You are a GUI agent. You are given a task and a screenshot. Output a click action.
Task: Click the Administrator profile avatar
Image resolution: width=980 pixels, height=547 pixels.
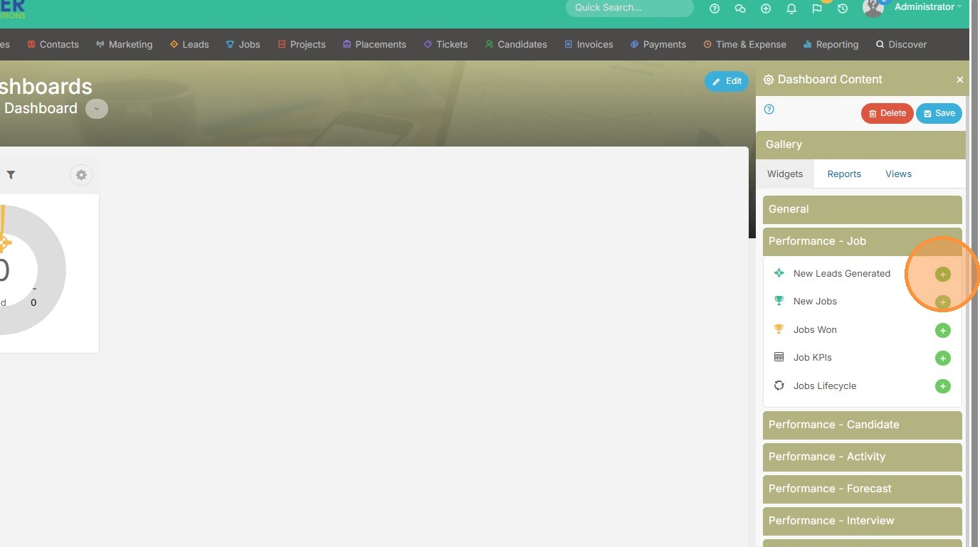pyautogui.click(x=873, y=7)
